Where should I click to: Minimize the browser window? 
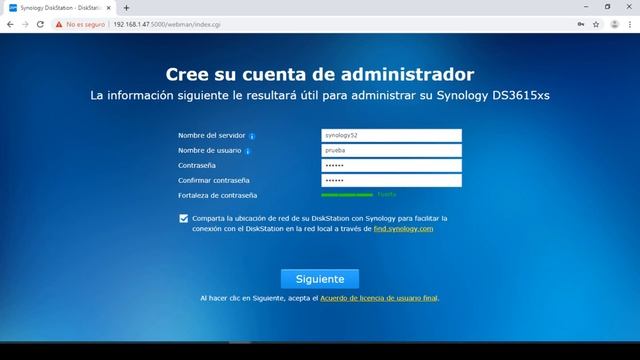tap(586, 7)
